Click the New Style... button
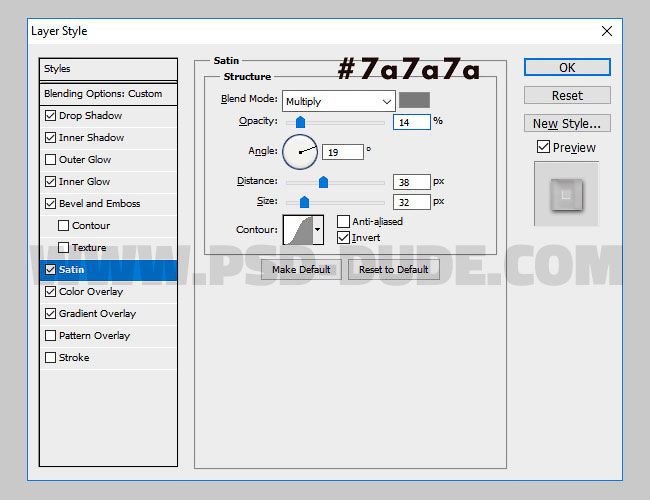Screen dimensions: 650x500 coord(567,123)
